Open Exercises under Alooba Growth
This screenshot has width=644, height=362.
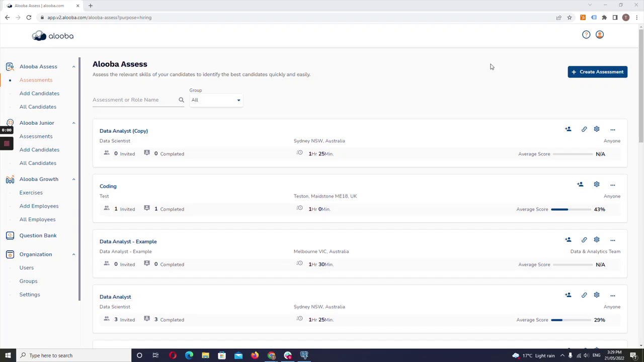point(31,193)
